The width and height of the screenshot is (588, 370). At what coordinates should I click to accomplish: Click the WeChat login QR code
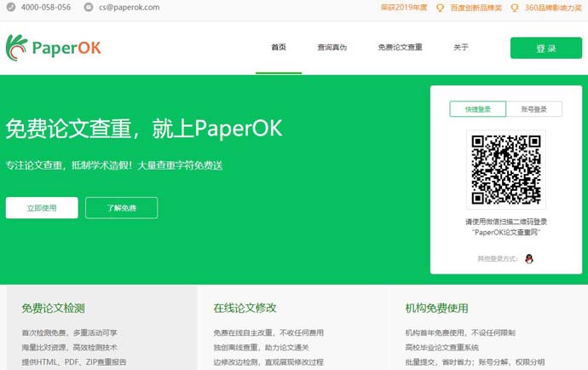tap(506, 170)
